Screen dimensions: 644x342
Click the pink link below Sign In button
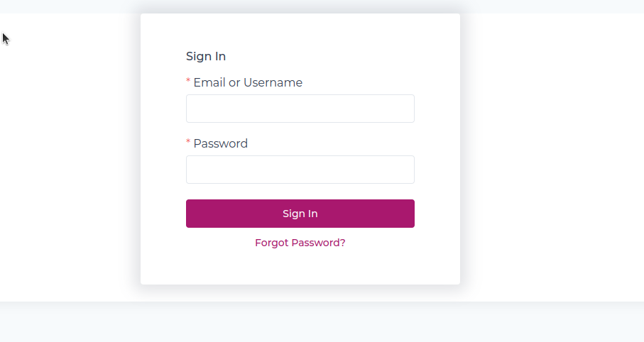pyautogui.click(x=300, y=243)
